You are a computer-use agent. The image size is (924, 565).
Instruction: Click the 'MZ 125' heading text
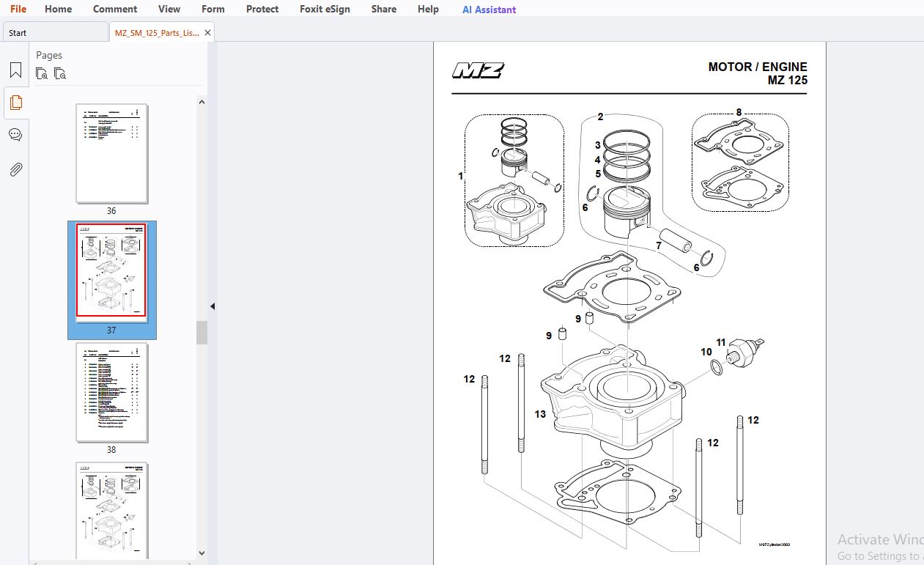point(788,81)
